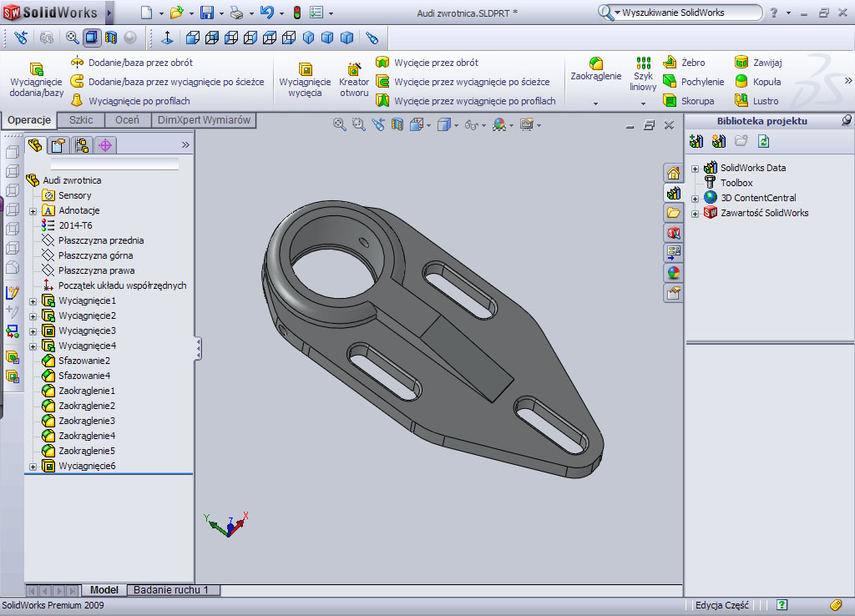The image size is (855, 616).
Task: Expand the 3D ContentCentral node
Action: (695, 199)
